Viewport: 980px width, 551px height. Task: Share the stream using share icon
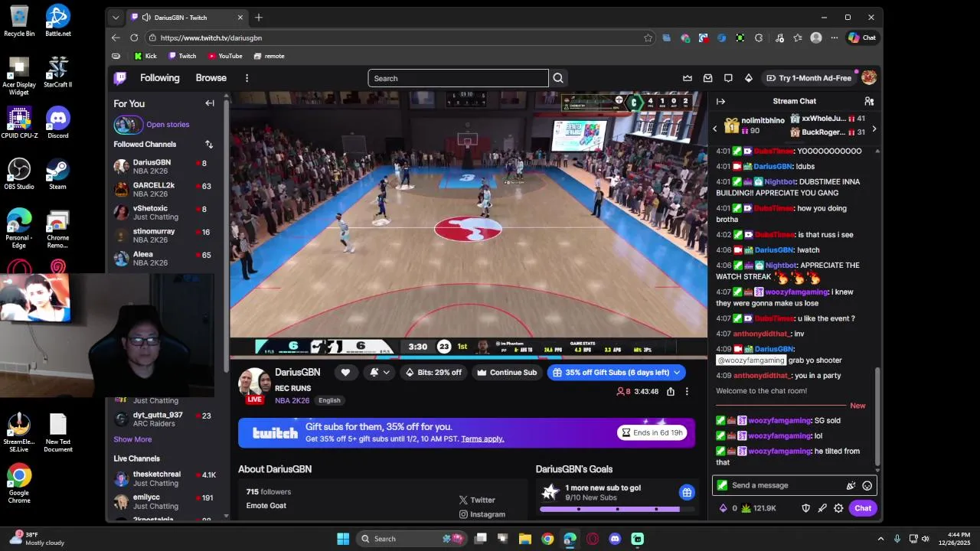point(671,392)
